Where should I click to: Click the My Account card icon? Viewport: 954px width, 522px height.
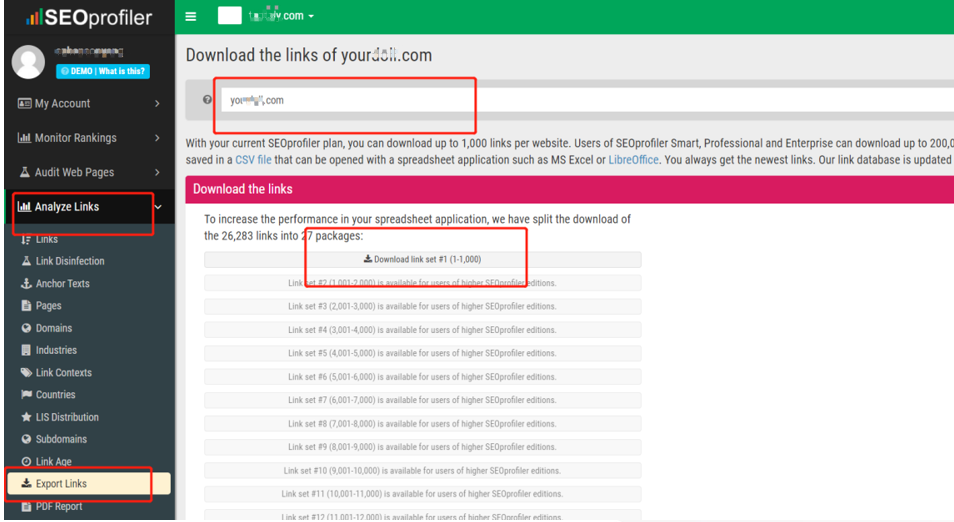(24, 103)
